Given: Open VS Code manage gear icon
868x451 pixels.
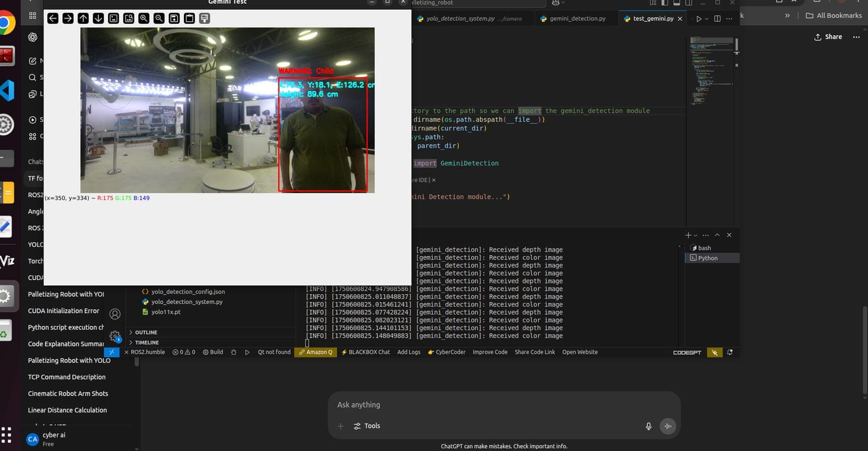Looking at the screenshot, I should [x=114, y=336].
